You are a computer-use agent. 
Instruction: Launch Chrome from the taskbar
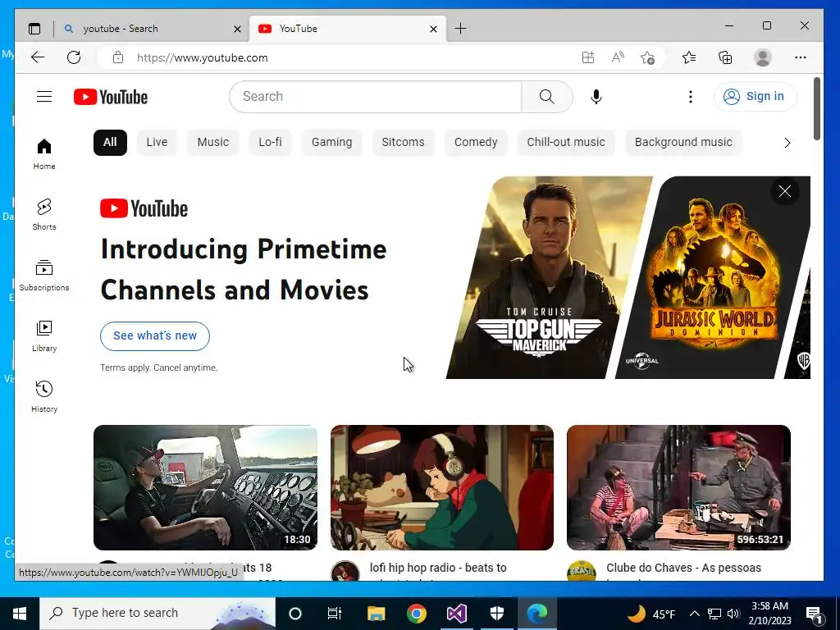coord(416,613)
